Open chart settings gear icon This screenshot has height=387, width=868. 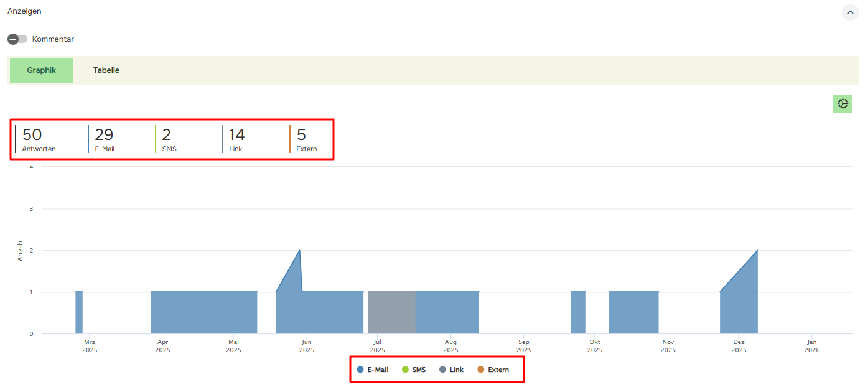point(842,104)
